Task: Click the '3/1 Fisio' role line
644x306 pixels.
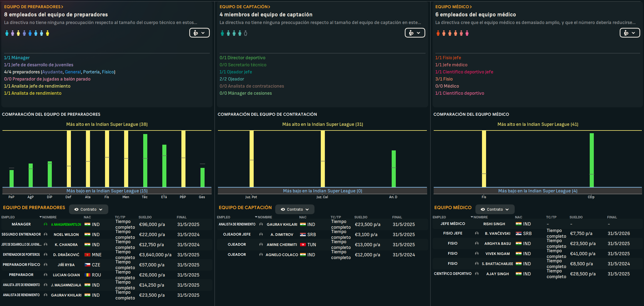Action: [x=444, y=79]
